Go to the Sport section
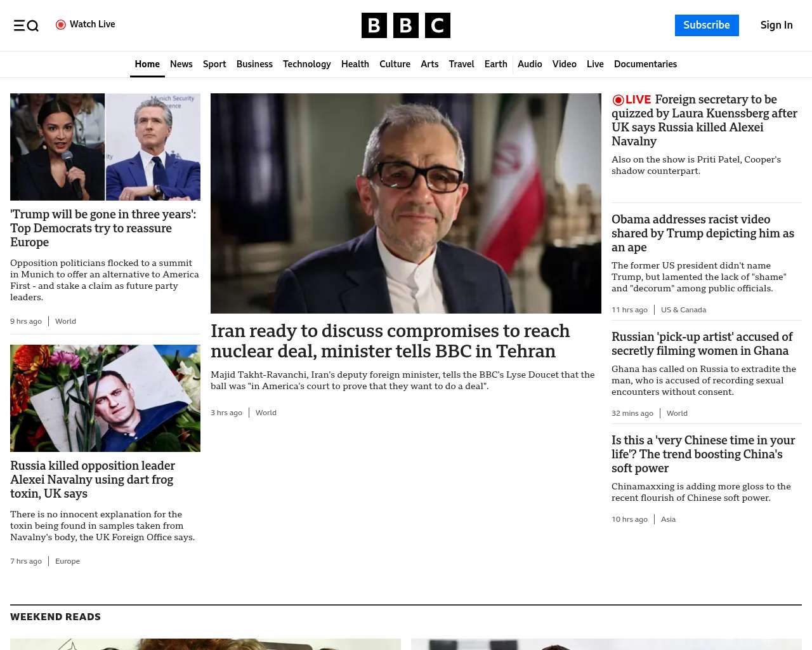This screenshot has height=650, width=812. 214,64
